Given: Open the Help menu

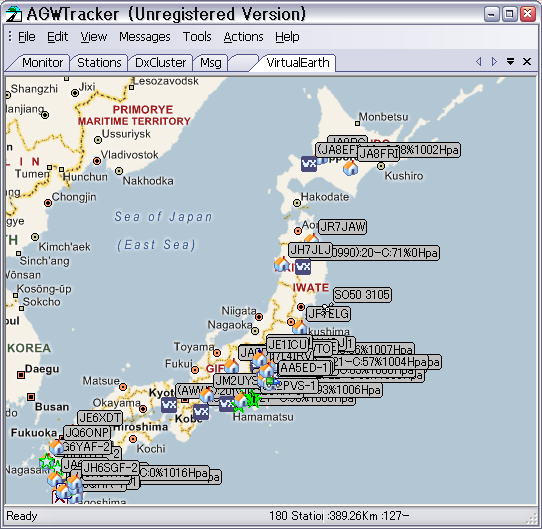Looking at the screenshot, I should point(287,37).
